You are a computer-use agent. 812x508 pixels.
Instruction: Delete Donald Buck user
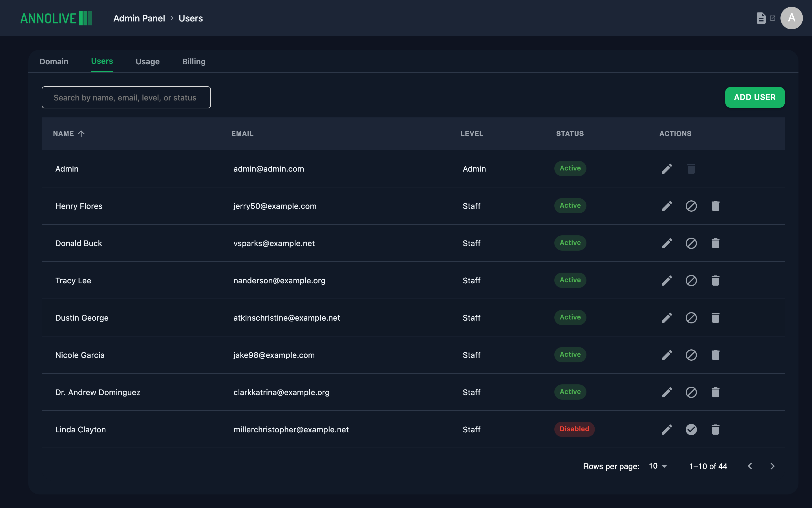click(715, 243)
